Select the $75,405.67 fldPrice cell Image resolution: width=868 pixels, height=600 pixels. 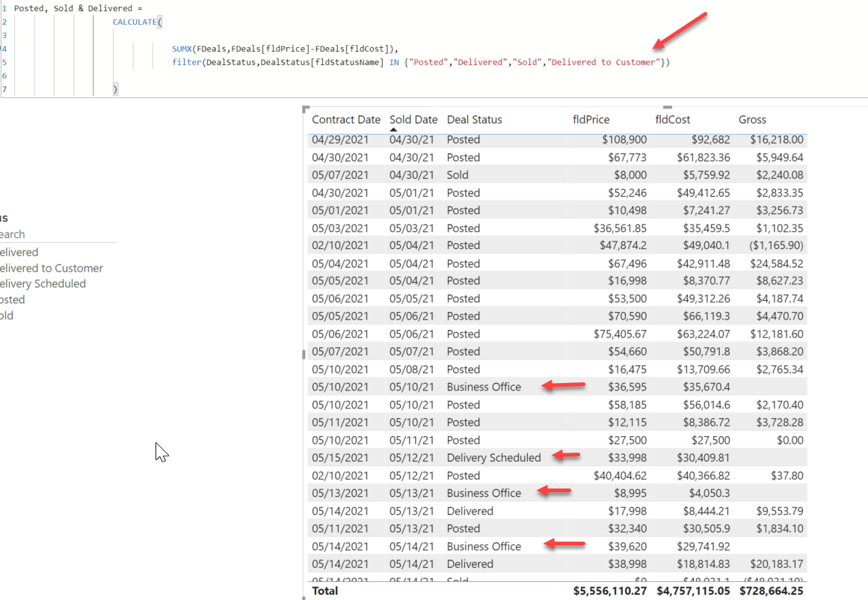[x=620, y=334]
